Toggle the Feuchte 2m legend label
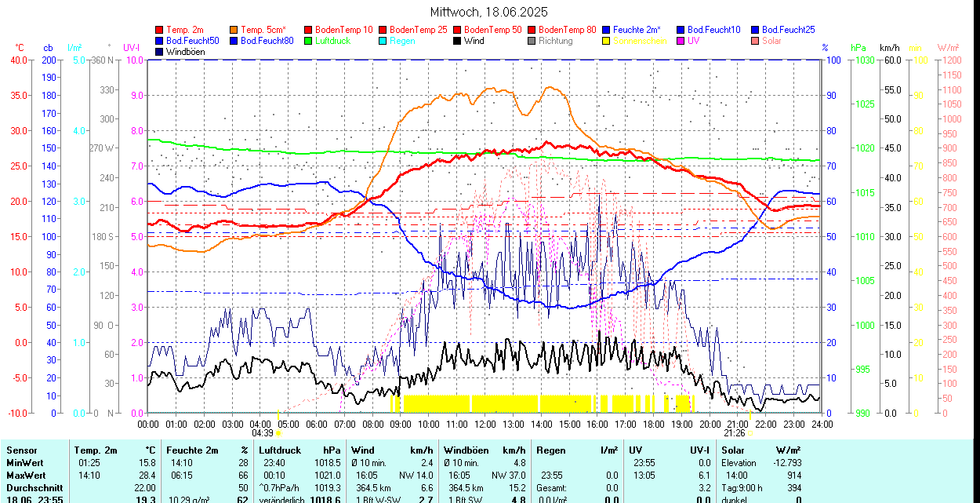This screenshot has width=980, height=503. 636,30
